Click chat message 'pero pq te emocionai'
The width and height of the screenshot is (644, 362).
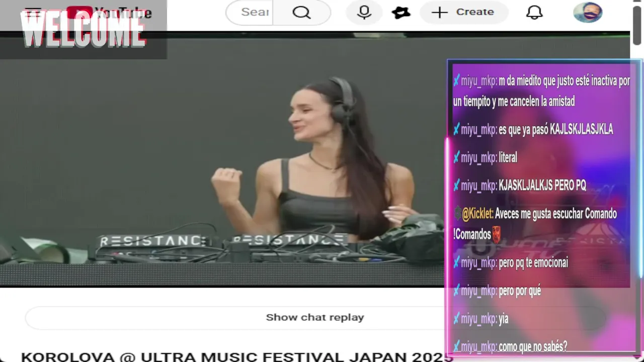[533, 262]
